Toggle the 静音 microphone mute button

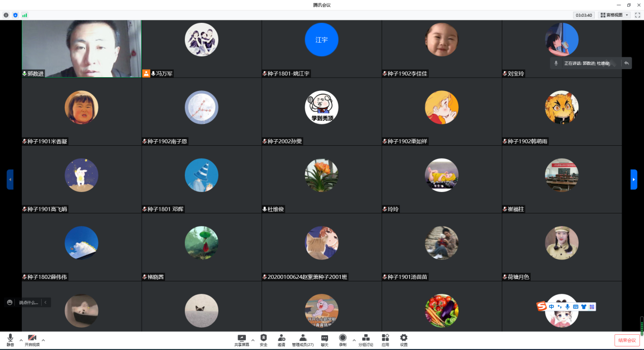tap(10, 340)
